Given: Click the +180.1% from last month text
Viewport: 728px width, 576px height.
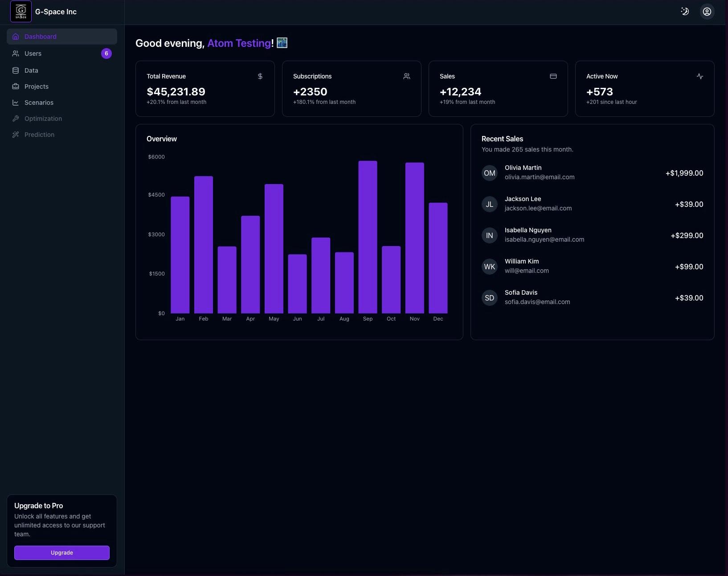Looking at the screenshot, I should click(324, 102).
